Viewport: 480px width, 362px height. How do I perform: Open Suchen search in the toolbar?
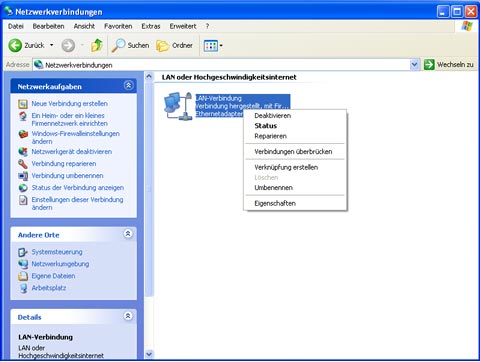click(x=130, y=45)
